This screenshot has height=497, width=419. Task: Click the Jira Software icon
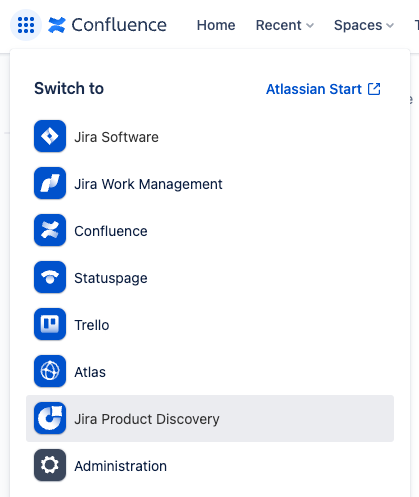[x=50, y=136]
